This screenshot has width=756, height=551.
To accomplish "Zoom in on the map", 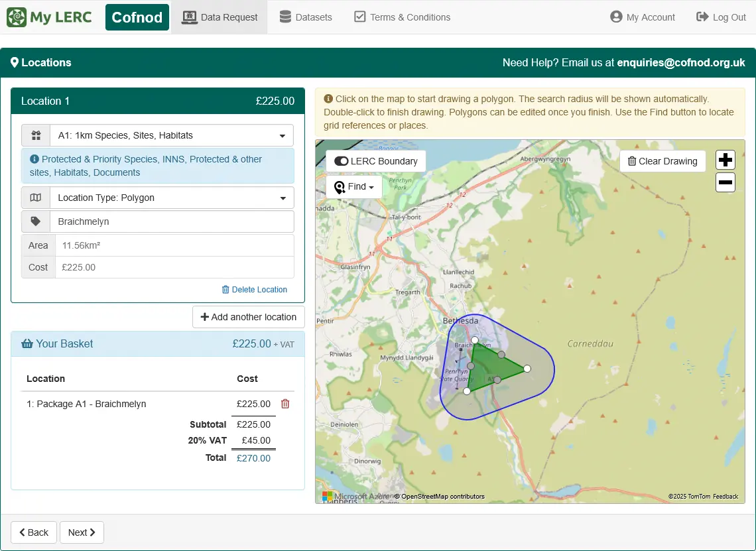I will pyautogui.click(x=725, y=159).
